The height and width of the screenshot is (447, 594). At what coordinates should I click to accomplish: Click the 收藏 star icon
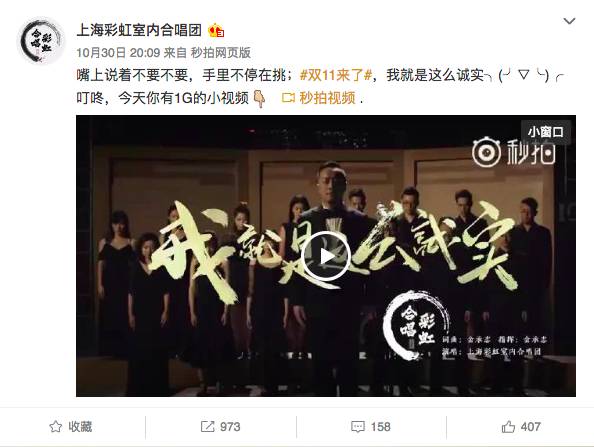click(x=56, y=427)
